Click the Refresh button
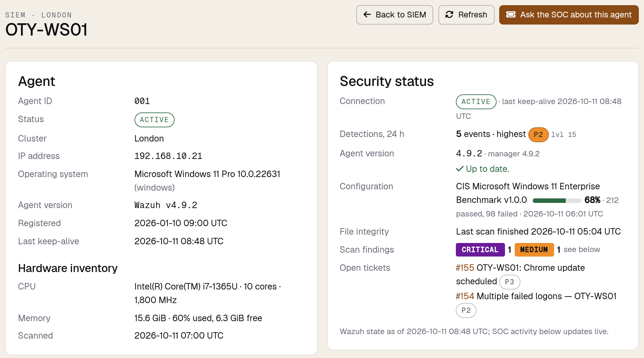644x358 pixels. (x=466, y=15)
